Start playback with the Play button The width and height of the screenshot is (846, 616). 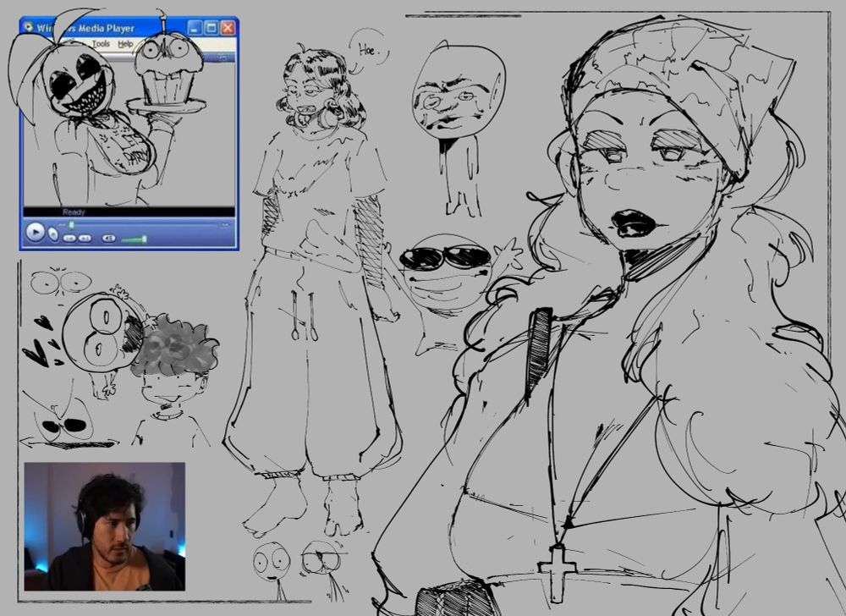click(35, 233)
